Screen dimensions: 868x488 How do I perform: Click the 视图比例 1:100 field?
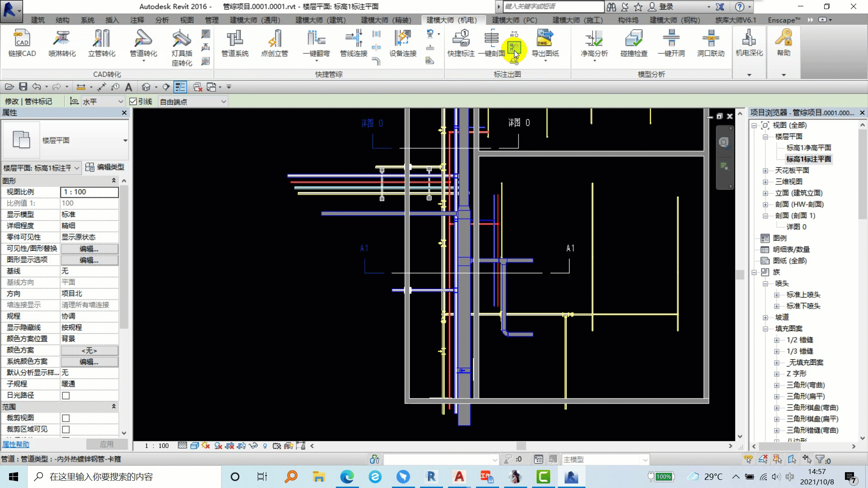(89, 192)
